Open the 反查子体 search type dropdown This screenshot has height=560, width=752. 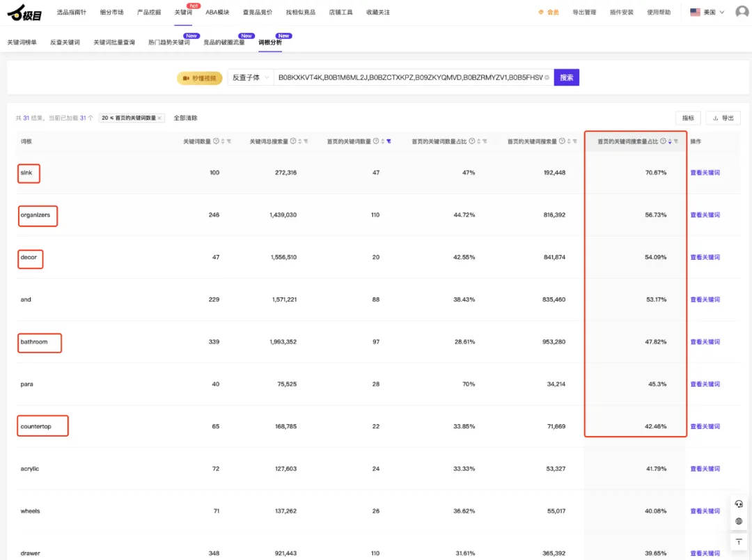click(x=251, y=77)
